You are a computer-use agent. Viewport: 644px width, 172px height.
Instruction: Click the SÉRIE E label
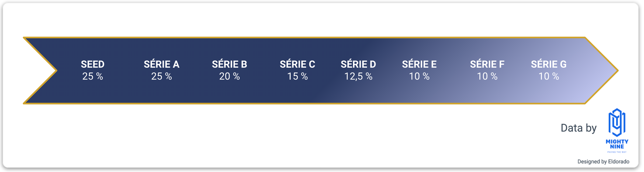(x=419, y=64)
